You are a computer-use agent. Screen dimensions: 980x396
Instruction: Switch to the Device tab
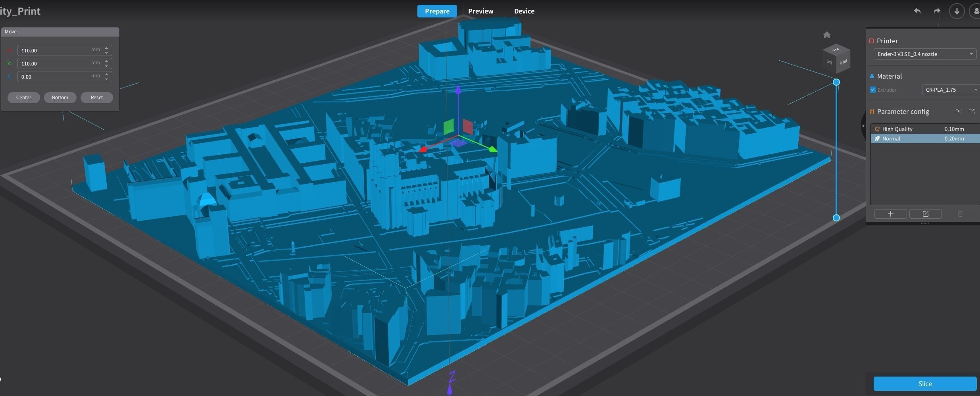coord(524,11)
